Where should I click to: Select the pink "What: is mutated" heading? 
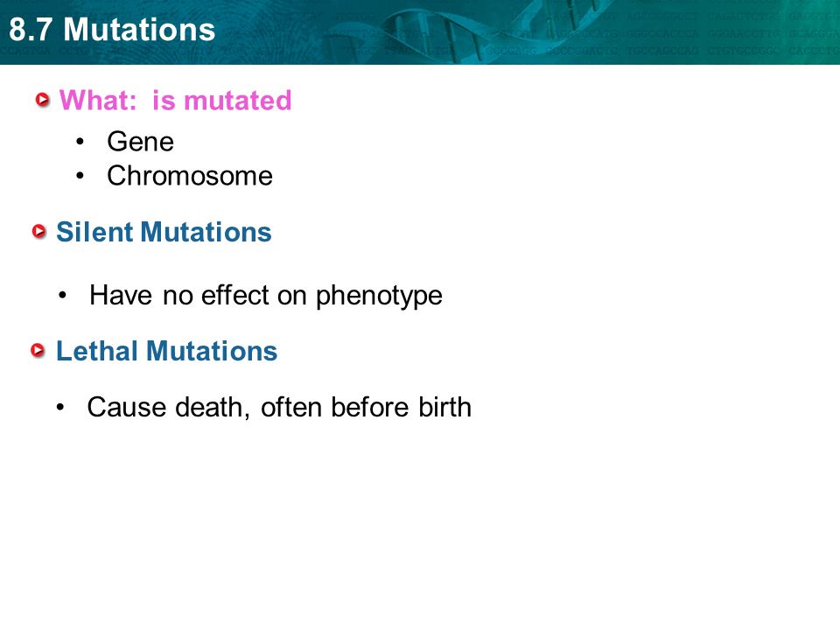[x=175, y=100]
